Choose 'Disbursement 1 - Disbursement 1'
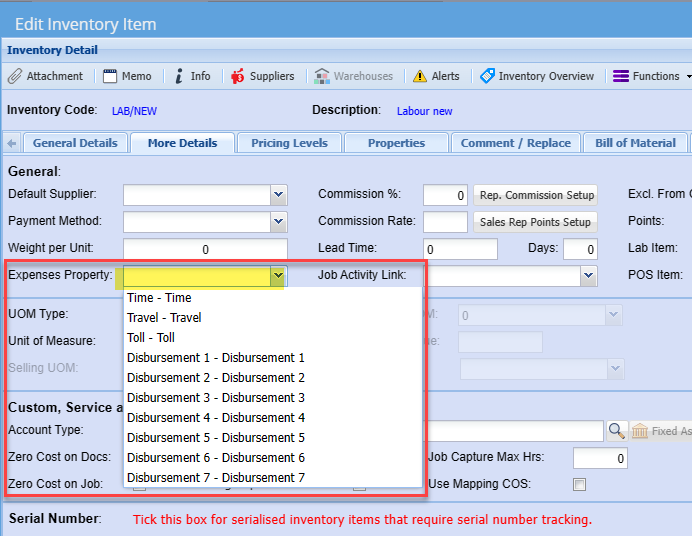 click(x=273, y=358)
